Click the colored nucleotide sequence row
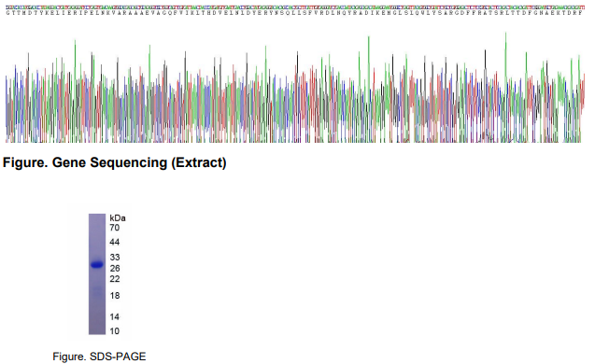This screenshot has height=364, width=595. click(x=295, y=7)
